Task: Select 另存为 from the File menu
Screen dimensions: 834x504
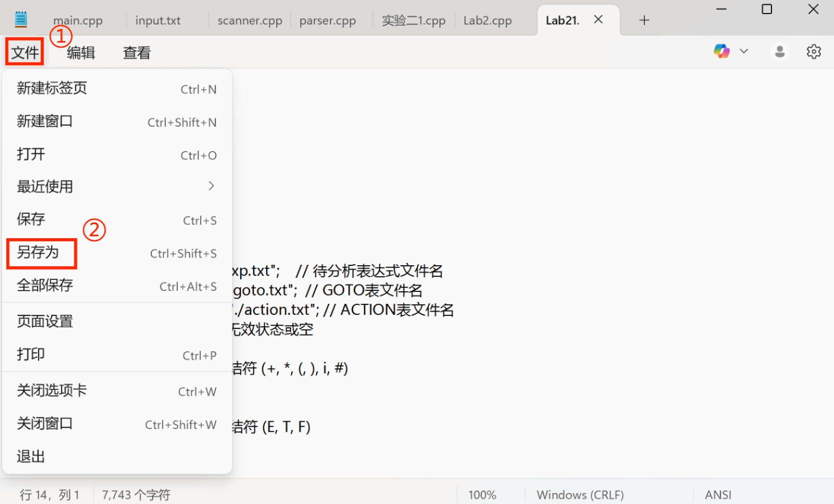Action: (42, 253)
